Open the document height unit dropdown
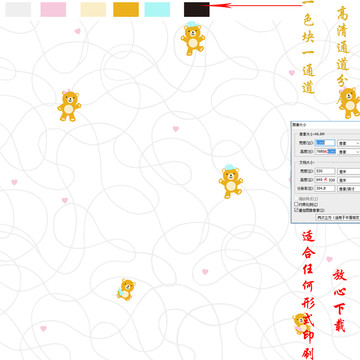 (x=349, y=180)
